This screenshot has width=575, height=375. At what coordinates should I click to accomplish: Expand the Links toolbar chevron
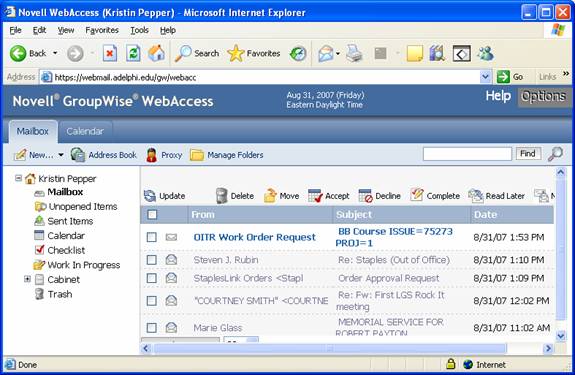pyautogui.click(x=566, y=74)
